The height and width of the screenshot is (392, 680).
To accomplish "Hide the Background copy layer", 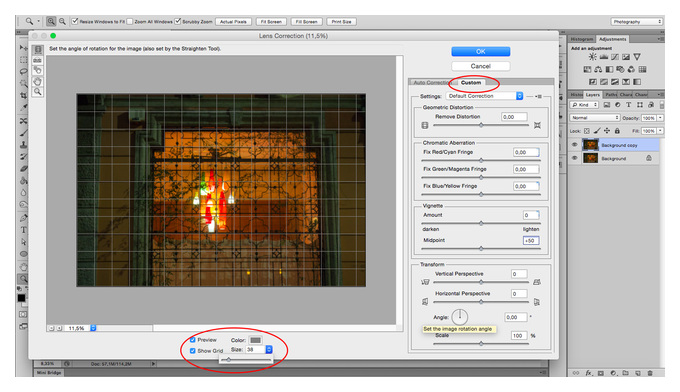I will point(575,145).
